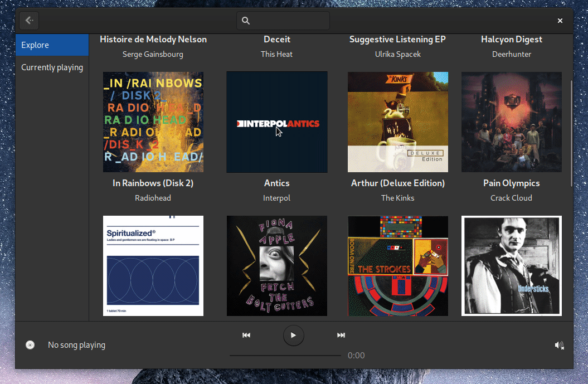Click the Interpol artist name
This screenshot has height=384, width=588.
(277, 198)
